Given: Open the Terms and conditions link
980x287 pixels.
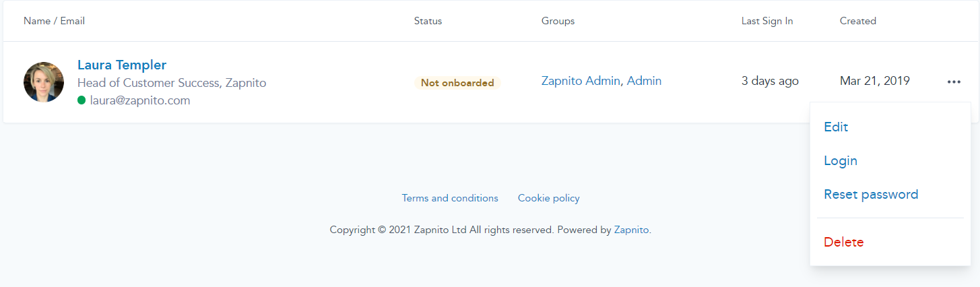Looking at the screenshot, I should (450, 198).
